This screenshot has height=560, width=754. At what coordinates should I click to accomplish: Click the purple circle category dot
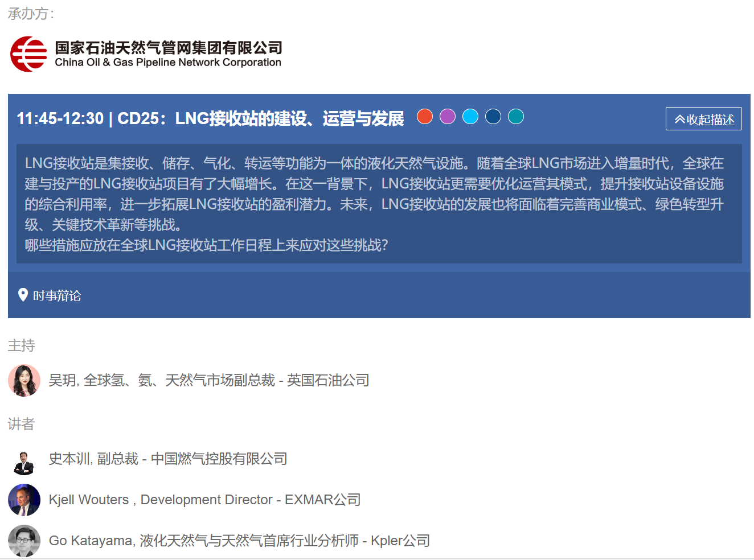pyautogui.click(x=448, y=117)
